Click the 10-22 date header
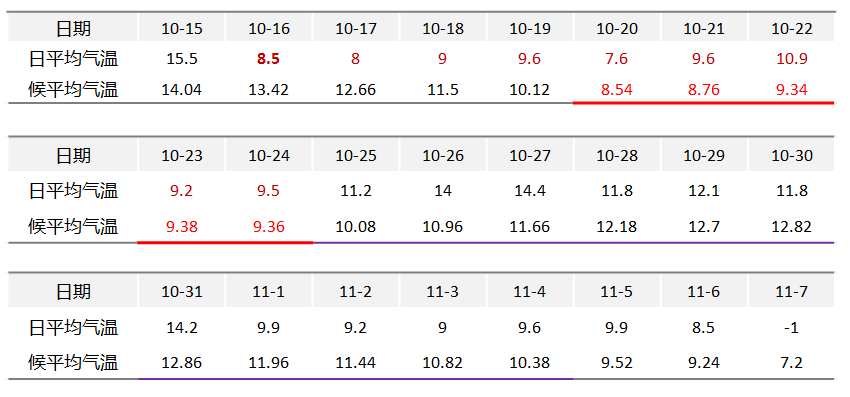 click(x=791, y=28)
